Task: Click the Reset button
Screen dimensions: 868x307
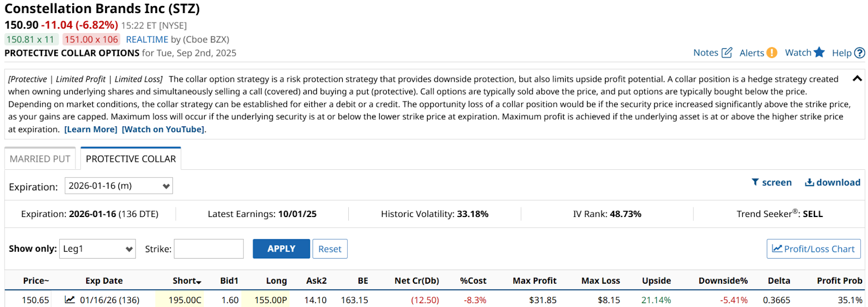Action: [x=330, y=249]
